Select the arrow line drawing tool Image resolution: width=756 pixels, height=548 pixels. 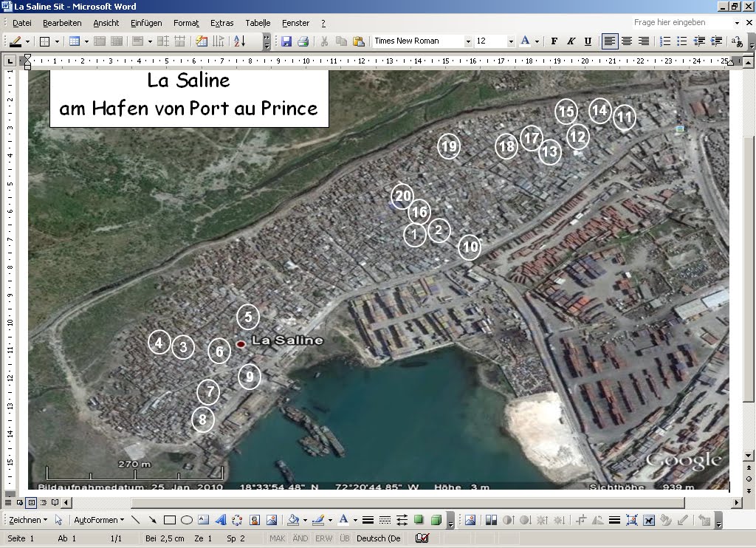[x=152, y=520]
